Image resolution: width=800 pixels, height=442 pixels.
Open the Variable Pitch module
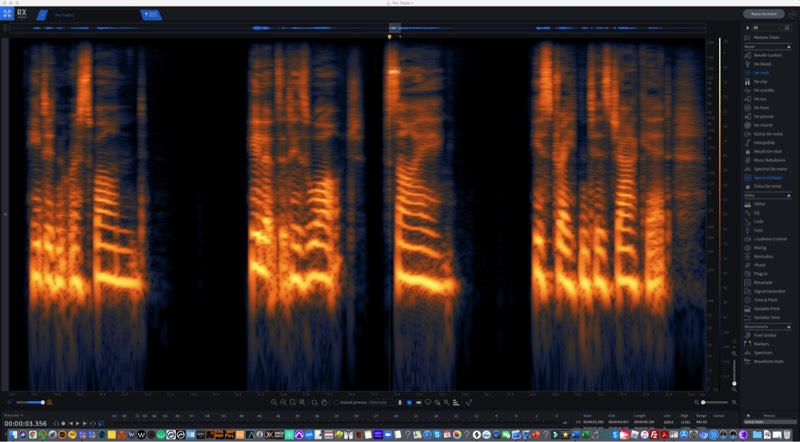click(767, 309)
